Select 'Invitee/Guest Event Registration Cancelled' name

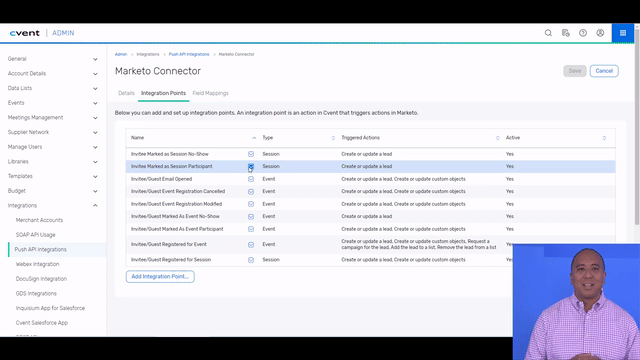point(178,191)
